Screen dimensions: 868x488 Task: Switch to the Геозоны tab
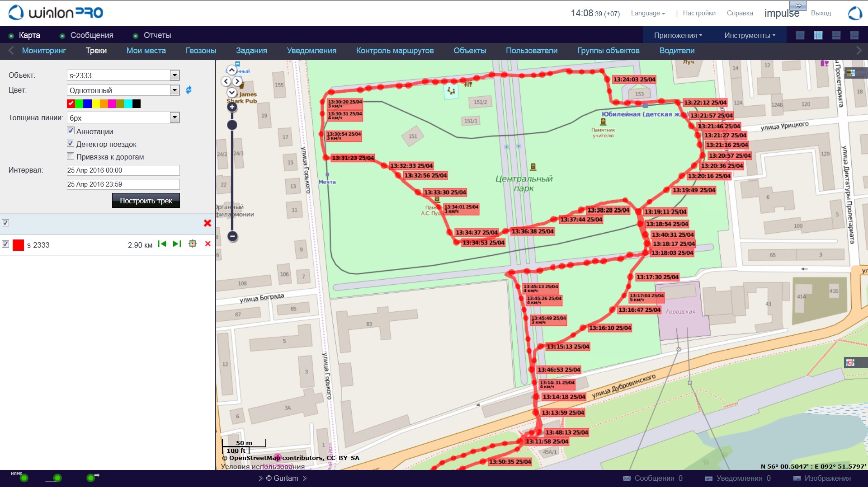coord(201,51)
